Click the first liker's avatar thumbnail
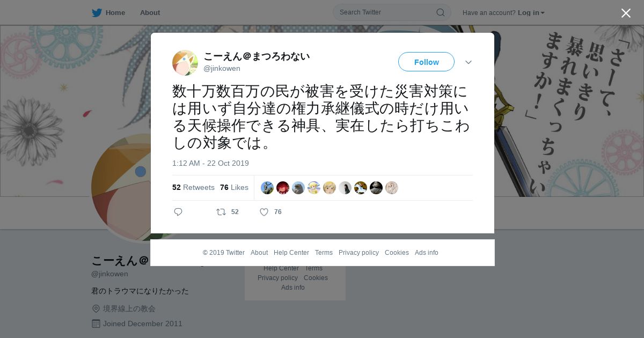 (267, 188)
